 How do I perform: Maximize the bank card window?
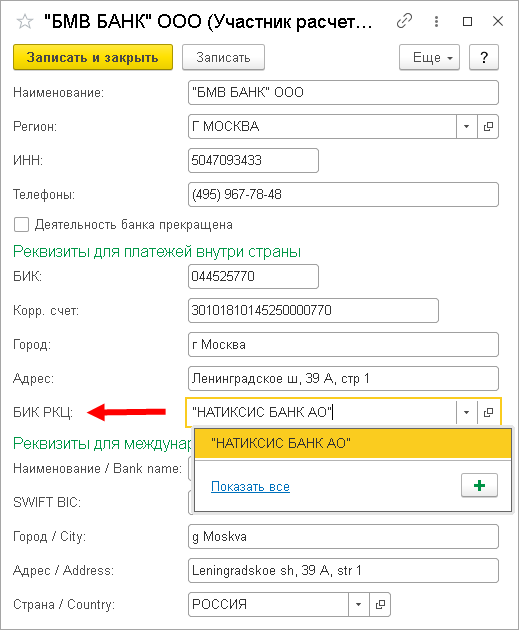[467, 21]
